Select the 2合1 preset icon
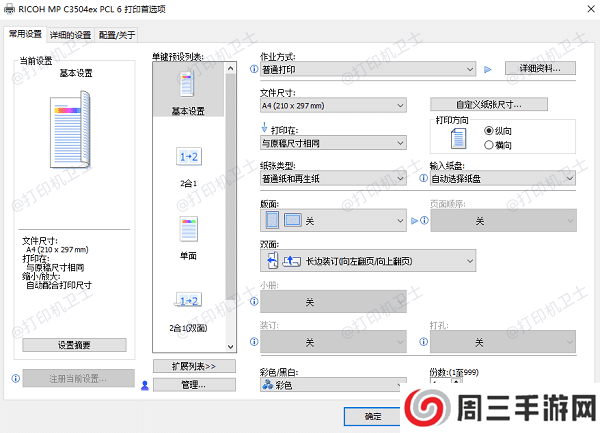Screen dimensions: 600x433 [x=189, y=156]
